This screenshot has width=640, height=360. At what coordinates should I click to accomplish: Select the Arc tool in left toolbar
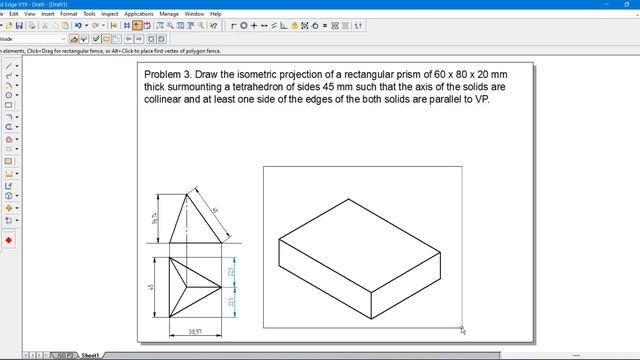(x=9, y=85)
